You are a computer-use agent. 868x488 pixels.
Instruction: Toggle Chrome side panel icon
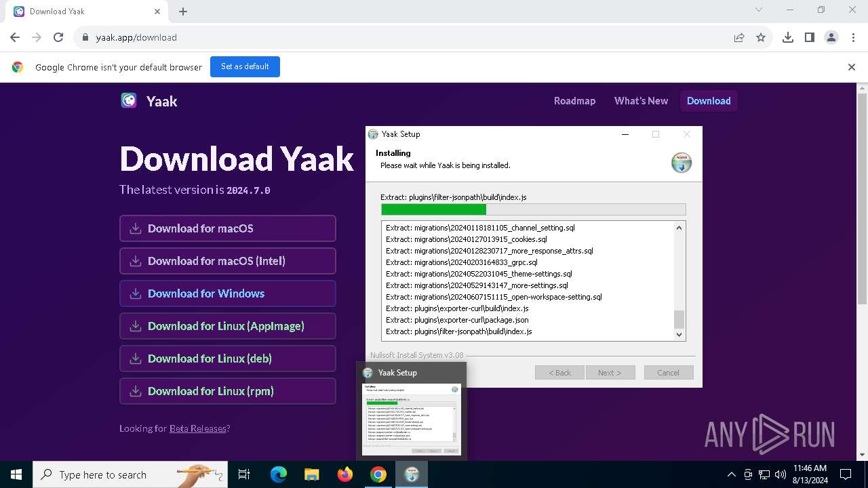coord(810,37)
